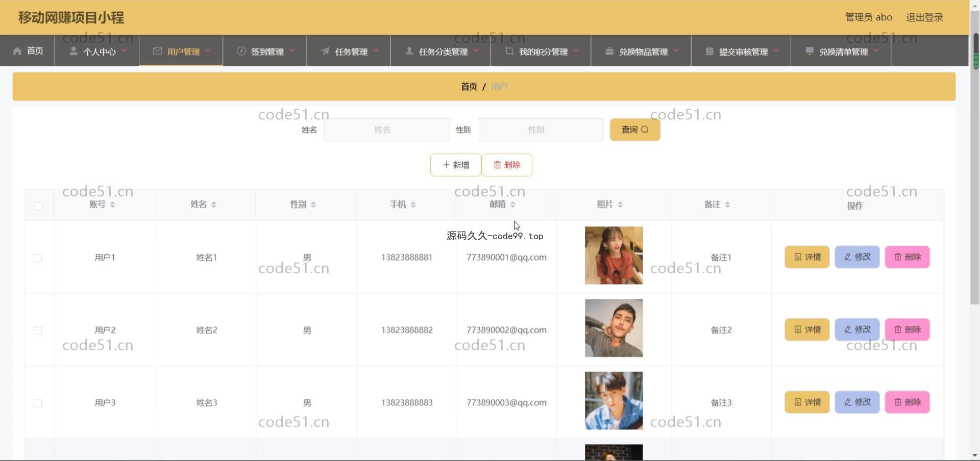The height and width of the screenshot is (461, 980).
Task: Click the 退出登录 logout link
Action: pos(924,17)
